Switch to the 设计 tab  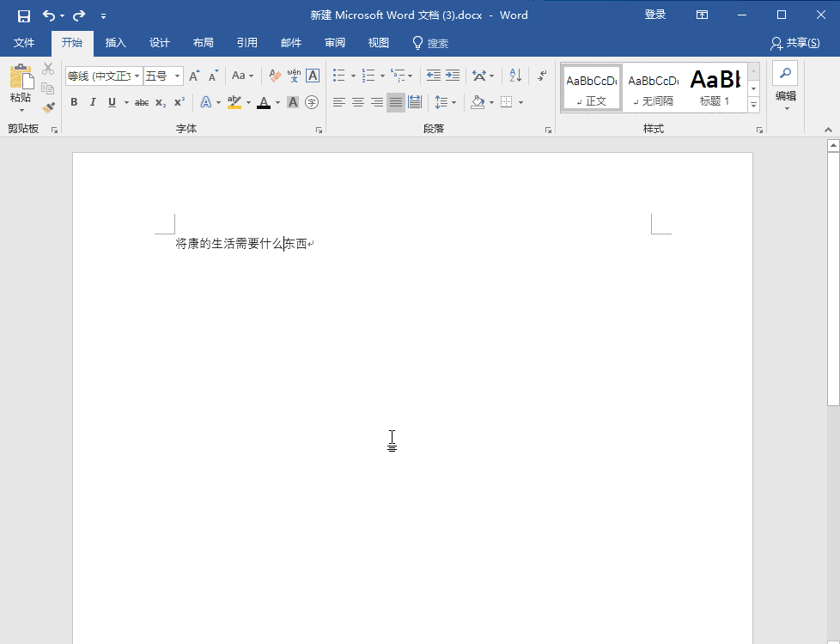pos(160,44)
